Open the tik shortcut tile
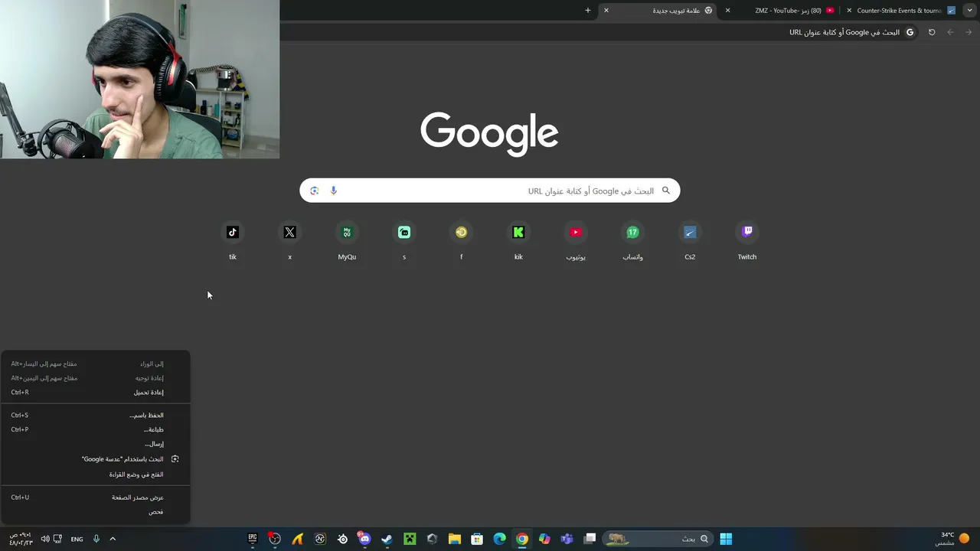Image resolution: width=980 pixels, height=551 pixels. (x=233, y=241)
